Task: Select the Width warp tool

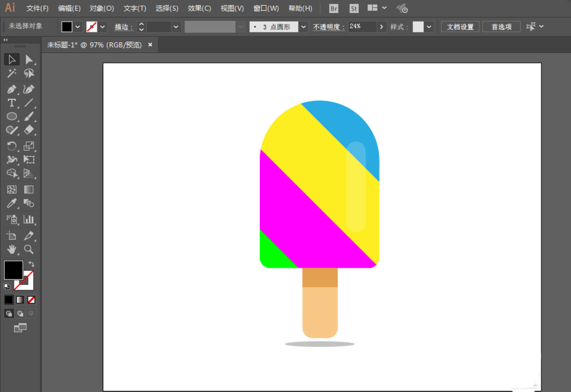Action: (11, 159)
